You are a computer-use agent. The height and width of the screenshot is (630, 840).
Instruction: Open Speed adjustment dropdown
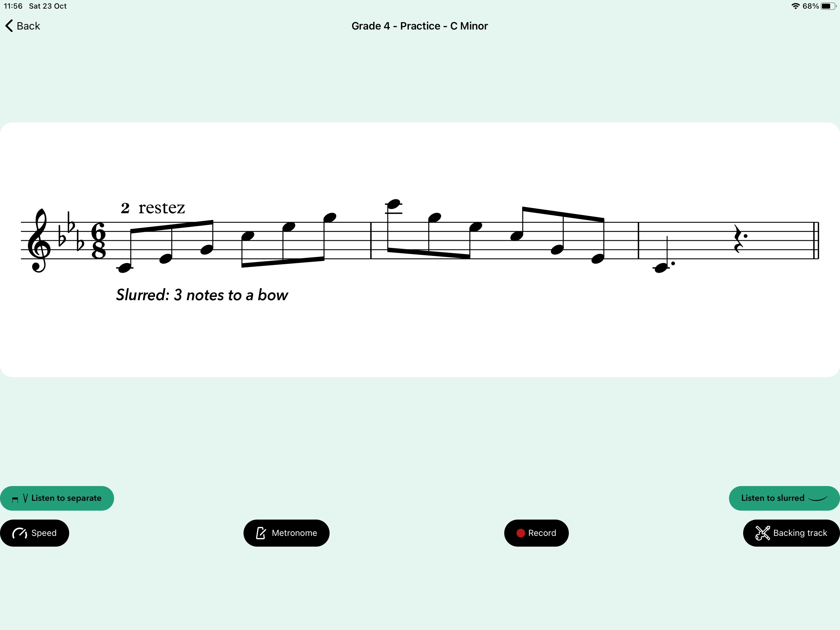coord(35,533)
